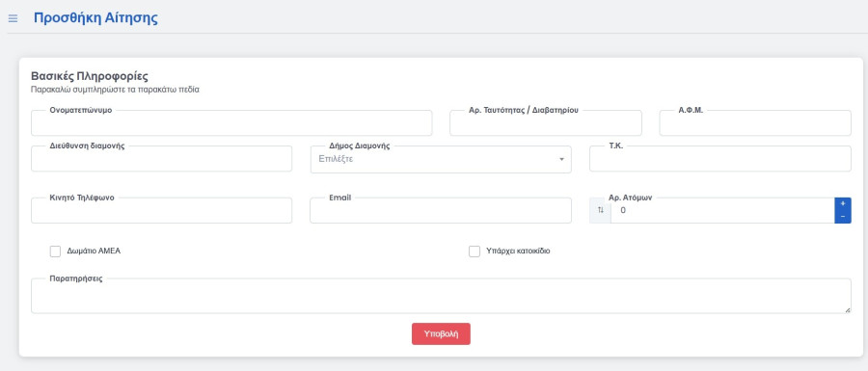Viewport: 868px width, 371px height.
Task: Select the Αρ. Ταυτότητας / Διαβατηρίου field
Action: point(546,122)
